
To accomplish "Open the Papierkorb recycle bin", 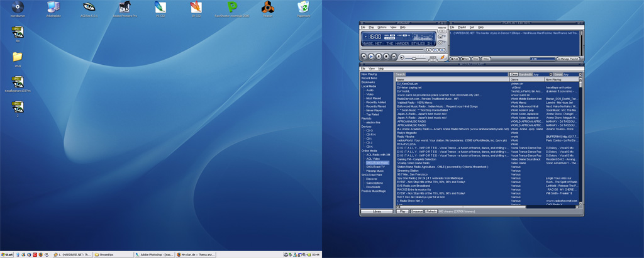I will point(304,8).
